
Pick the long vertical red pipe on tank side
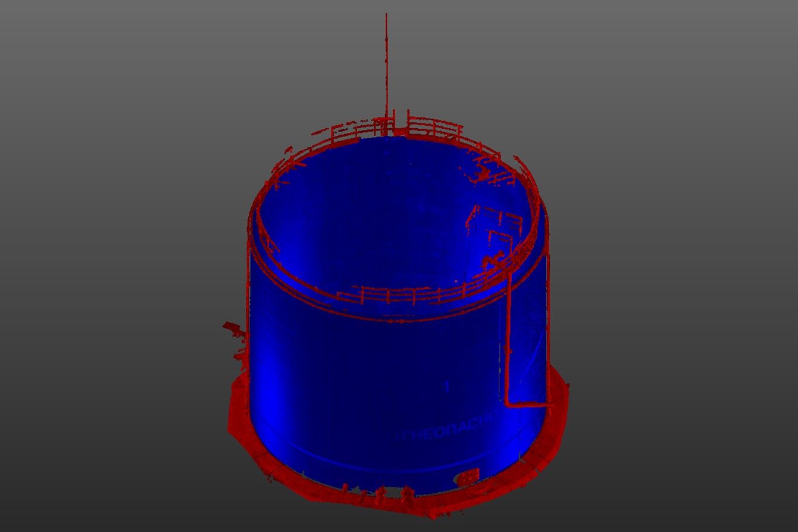click(x=508, y=339)
